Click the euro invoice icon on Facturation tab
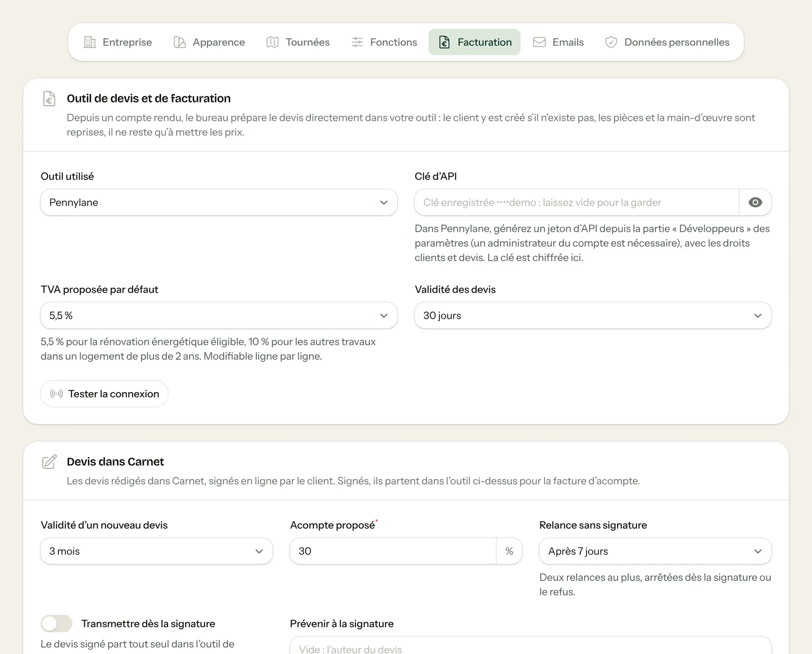This screenshot has height=654, width=812. coord(444,42)
